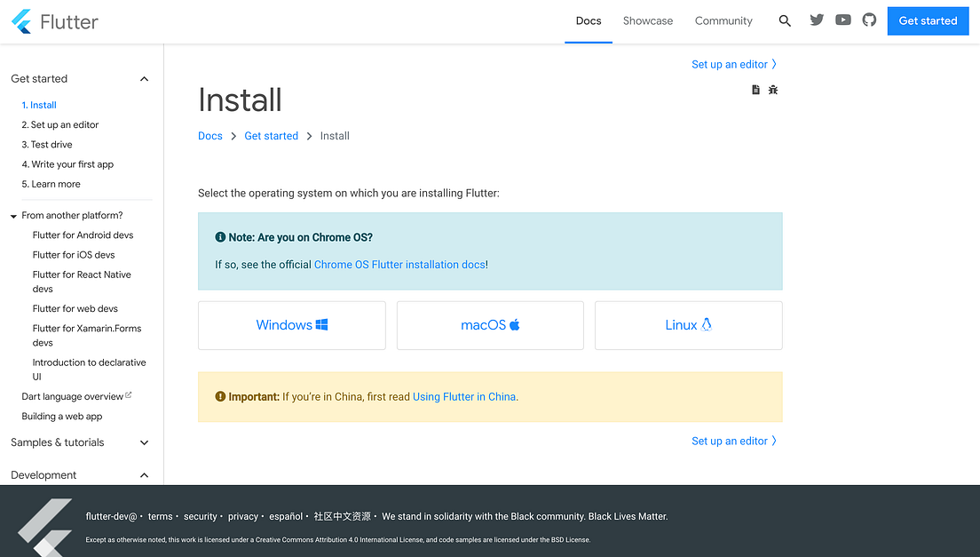Viewport: 980px width, 557px height.
Task: Open GitHub via the GitHub icon
Action: click(x=868, y=20)
